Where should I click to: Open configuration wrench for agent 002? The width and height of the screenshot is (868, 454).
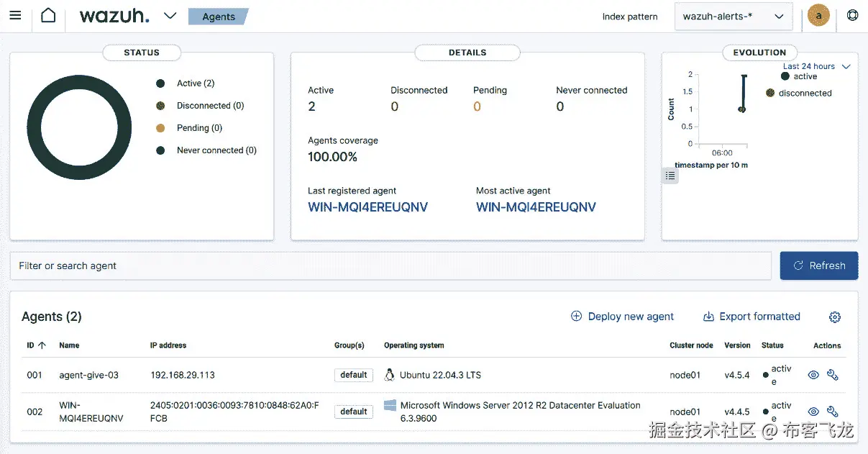pyautogui.click(x=833, y=412)
